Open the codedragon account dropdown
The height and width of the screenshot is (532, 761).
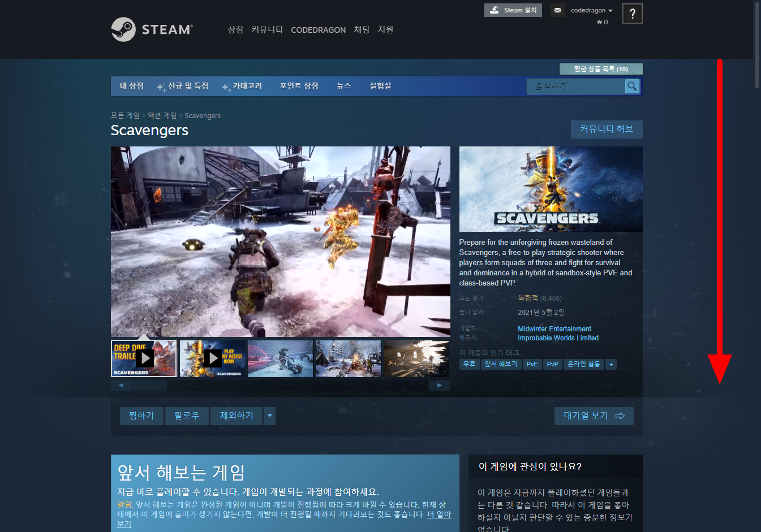[592, 10]
